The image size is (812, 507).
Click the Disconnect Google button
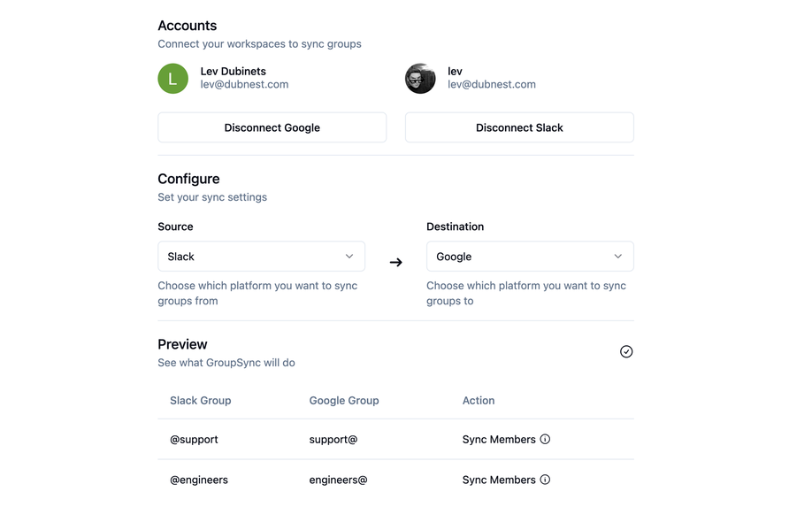click(272, 127)
